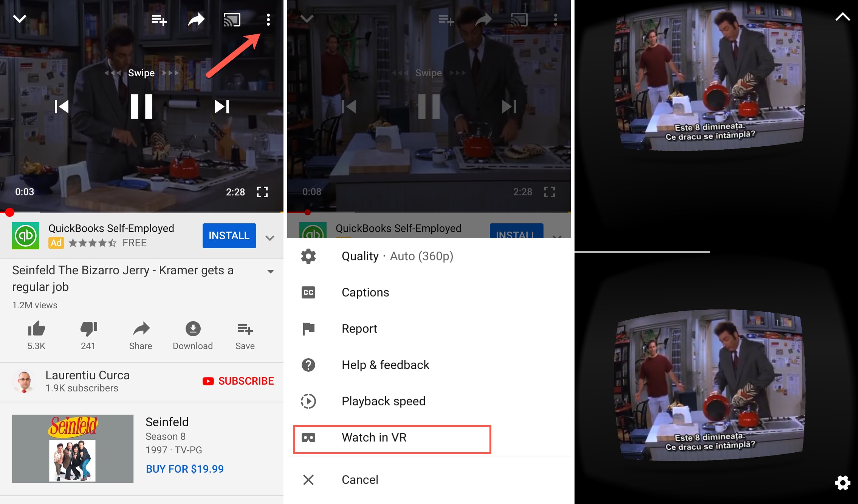Open Laurentiu Curca channel avatar
This screenshot has width=858, height=504.
(x=24, y=382)
